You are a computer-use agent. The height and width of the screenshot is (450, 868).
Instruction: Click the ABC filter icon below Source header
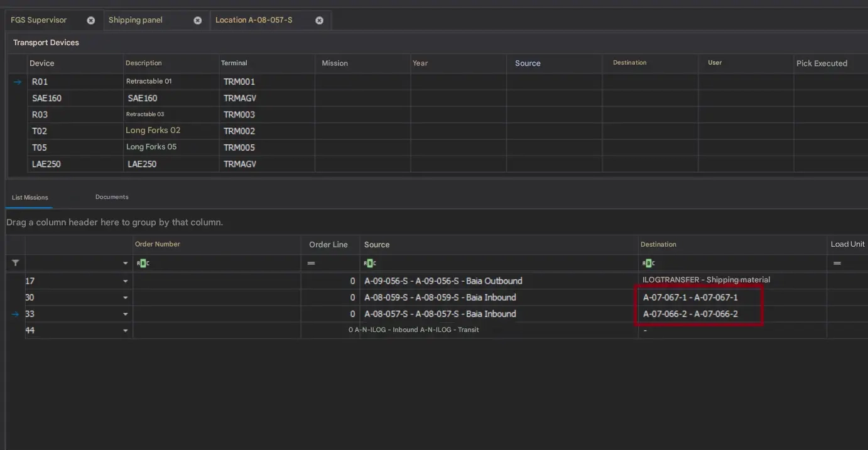(x=369, y=263)
